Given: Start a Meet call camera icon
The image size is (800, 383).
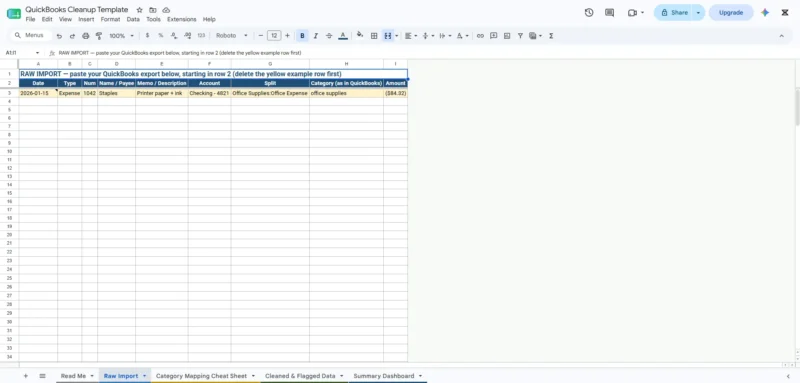Looking at the screenshot, I should [633, 13].
